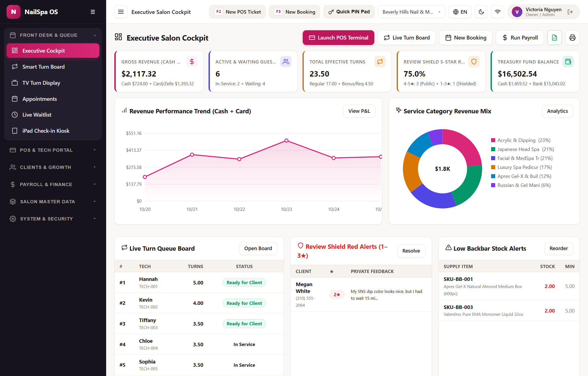Click the Japanese Head Spa legend swatch

(493, 149)
